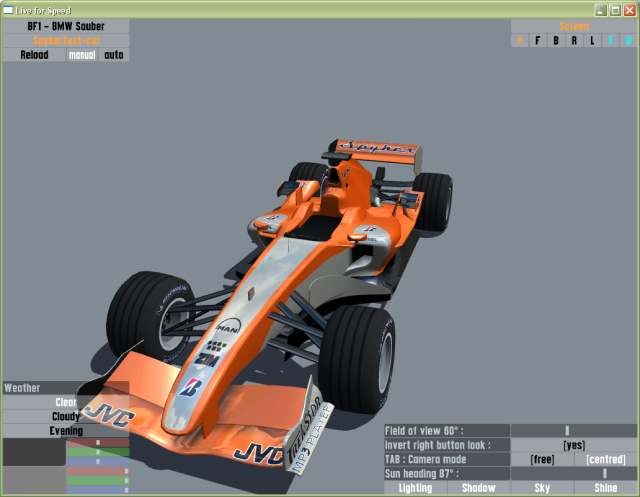Minimize the Live for Speed window
Viewport: 640px width, 497px height.
tap(600, 10)
